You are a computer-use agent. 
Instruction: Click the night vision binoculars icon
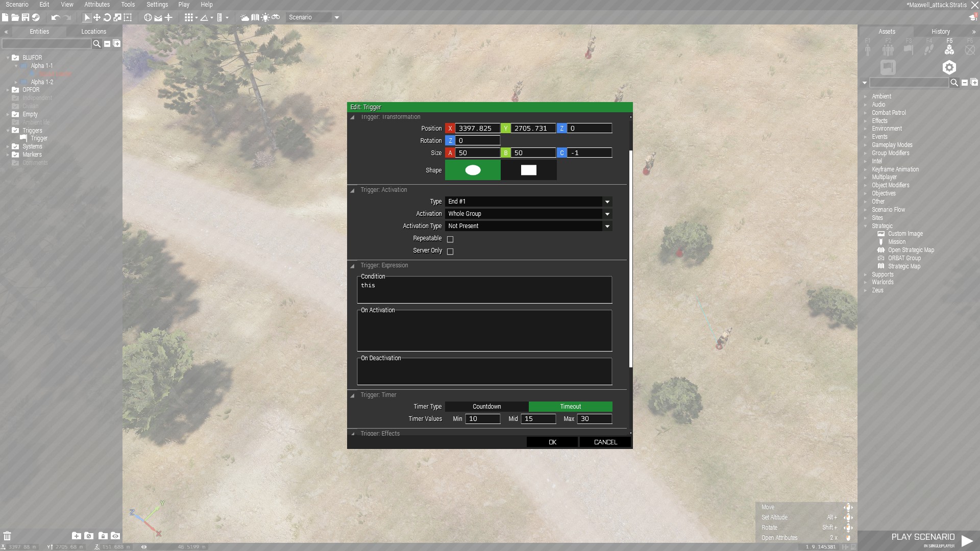(276, 17)
